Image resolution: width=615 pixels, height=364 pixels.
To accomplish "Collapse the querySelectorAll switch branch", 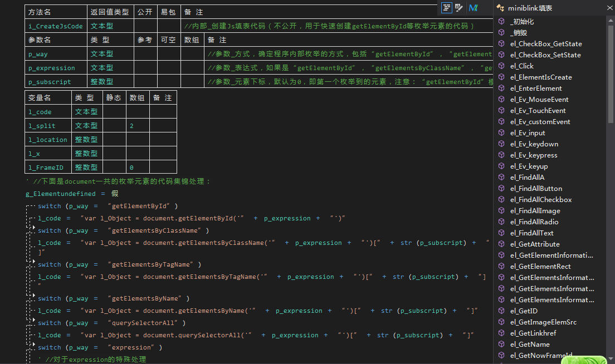I will 33,320.
